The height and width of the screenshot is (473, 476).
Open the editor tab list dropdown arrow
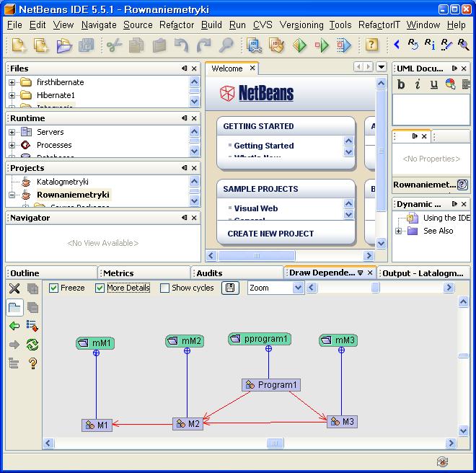pyautogui.click(x=382, y=66)
